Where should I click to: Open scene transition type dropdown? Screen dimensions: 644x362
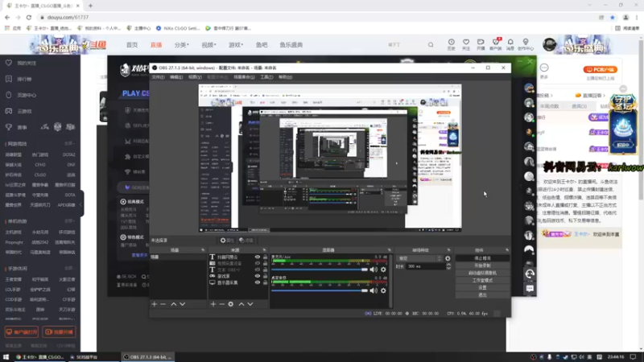coord(419,258)
